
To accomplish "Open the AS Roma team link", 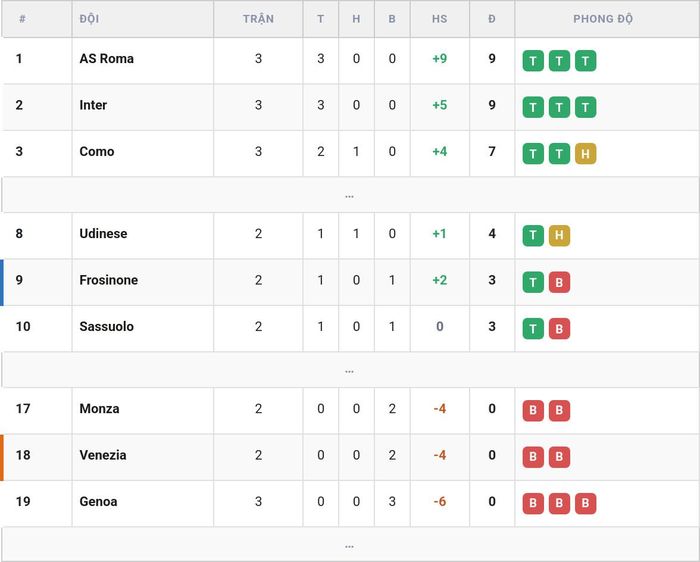I will (107, 58).
